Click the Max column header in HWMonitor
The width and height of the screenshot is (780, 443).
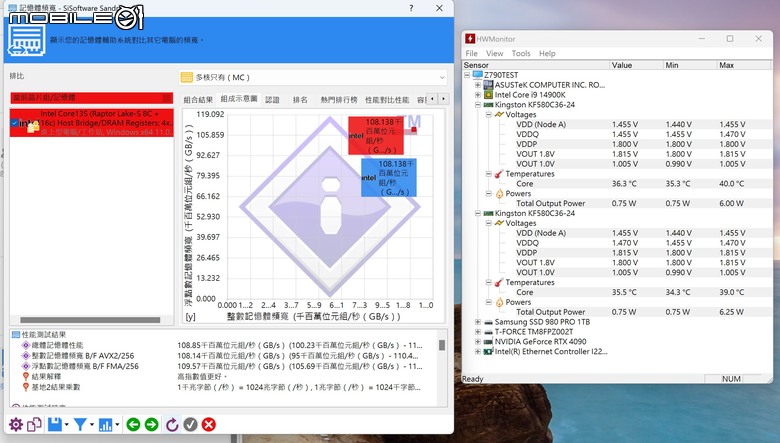pos(744,65)
